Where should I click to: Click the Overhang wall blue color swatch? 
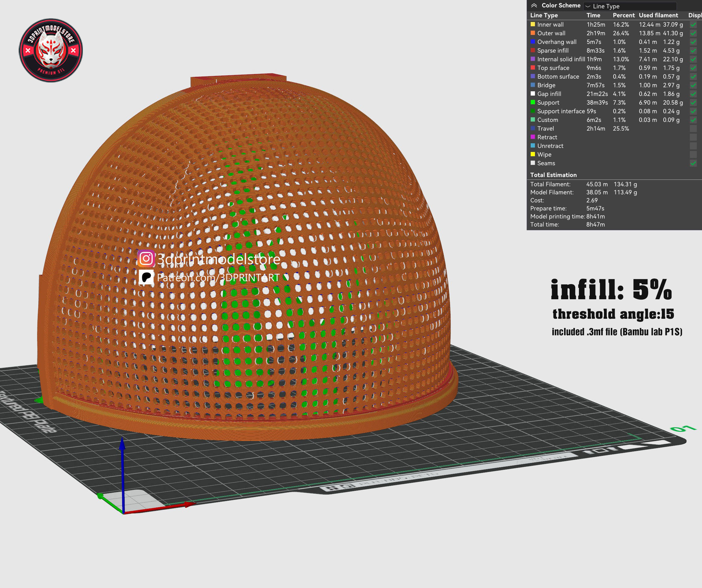[x=533, y=42]
